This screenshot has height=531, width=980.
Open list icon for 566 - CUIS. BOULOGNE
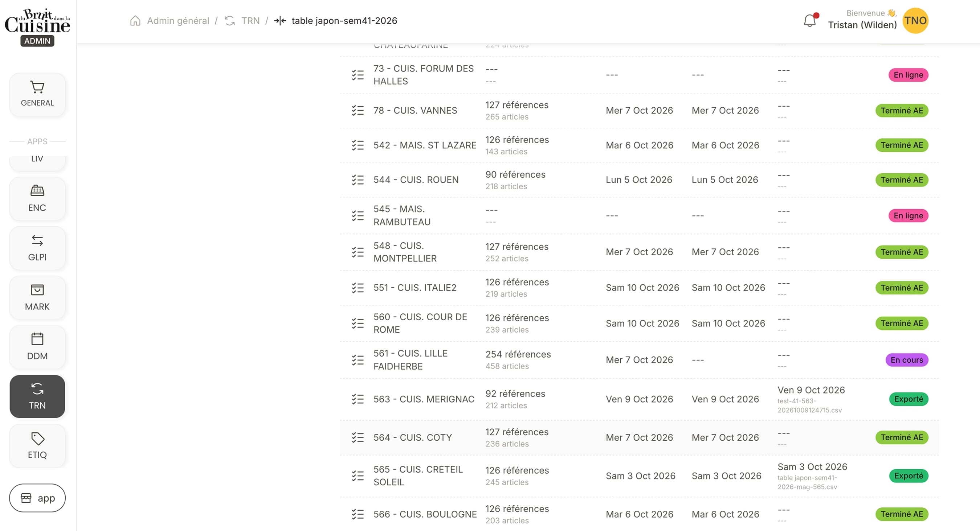[358, 514]
